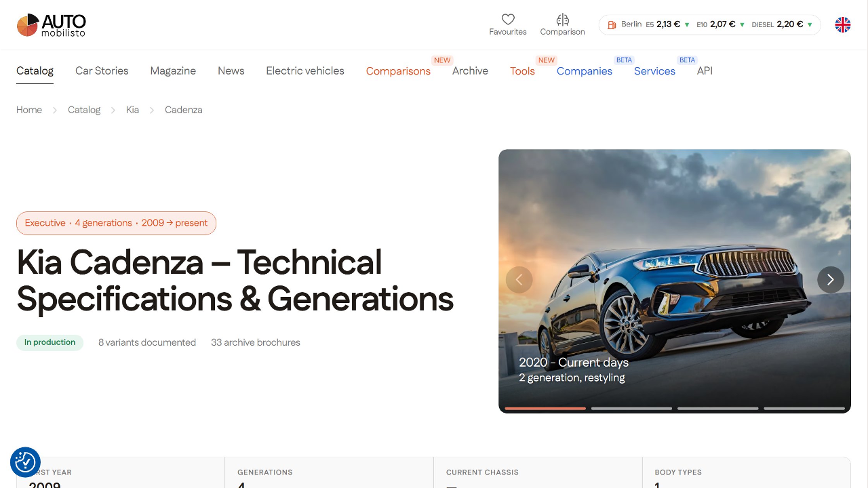This screenshot has height=488, width=868.
Task: Click the '2 generation, restyling' caption
Action: [572, 378]
